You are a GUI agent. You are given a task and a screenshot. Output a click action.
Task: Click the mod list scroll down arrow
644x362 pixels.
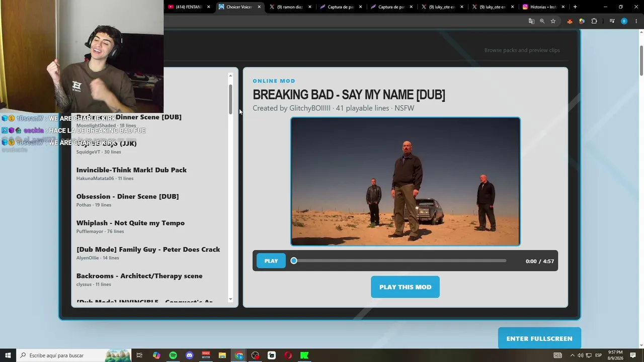click(230, 300)
